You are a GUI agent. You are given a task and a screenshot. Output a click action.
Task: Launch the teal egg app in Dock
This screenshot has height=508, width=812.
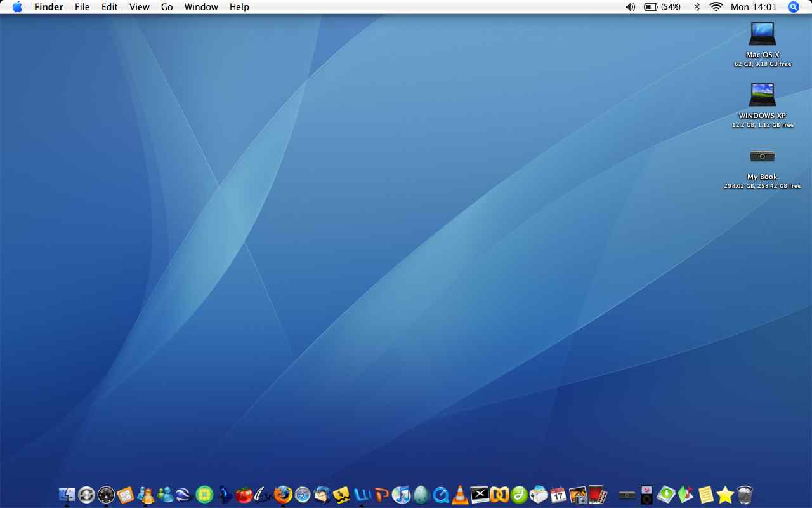[421, 495]
